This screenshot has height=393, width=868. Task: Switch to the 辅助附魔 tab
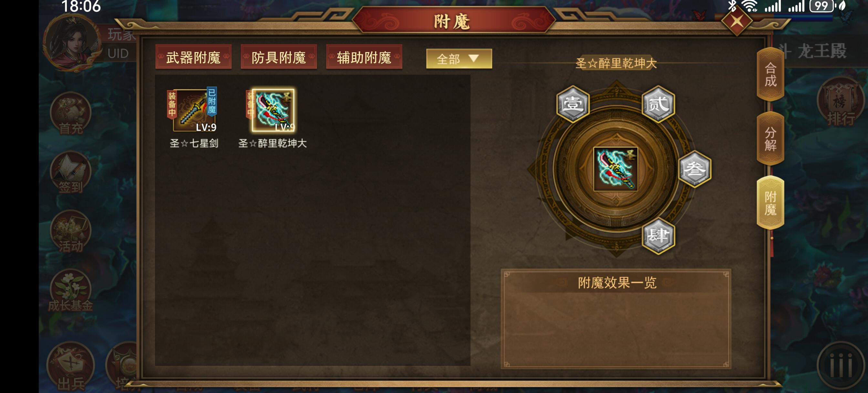[x=364, y=57]
